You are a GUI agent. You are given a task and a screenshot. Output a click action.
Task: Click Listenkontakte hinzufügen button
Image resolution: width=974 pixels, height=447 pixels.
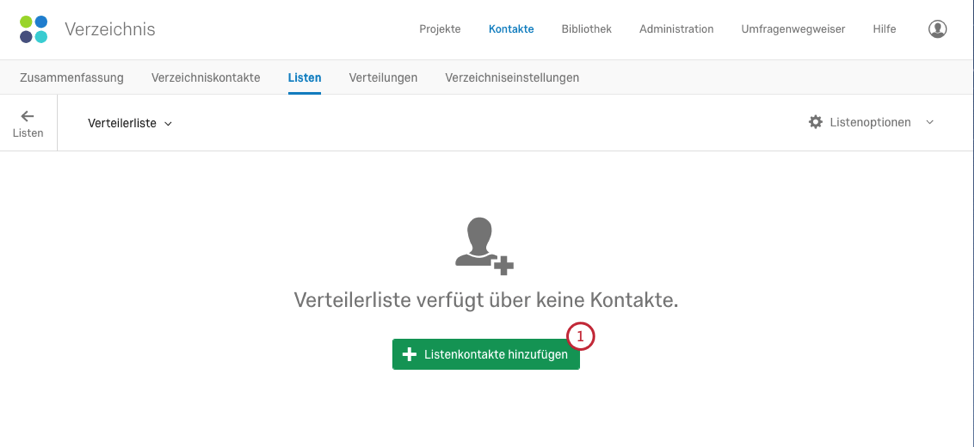coord(486,354)
